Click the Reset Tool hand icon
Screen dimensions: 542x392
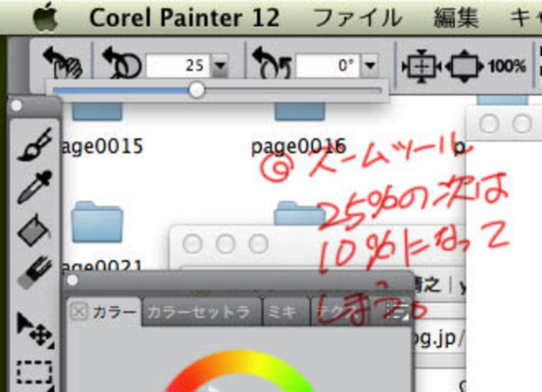tap(63, 63)
